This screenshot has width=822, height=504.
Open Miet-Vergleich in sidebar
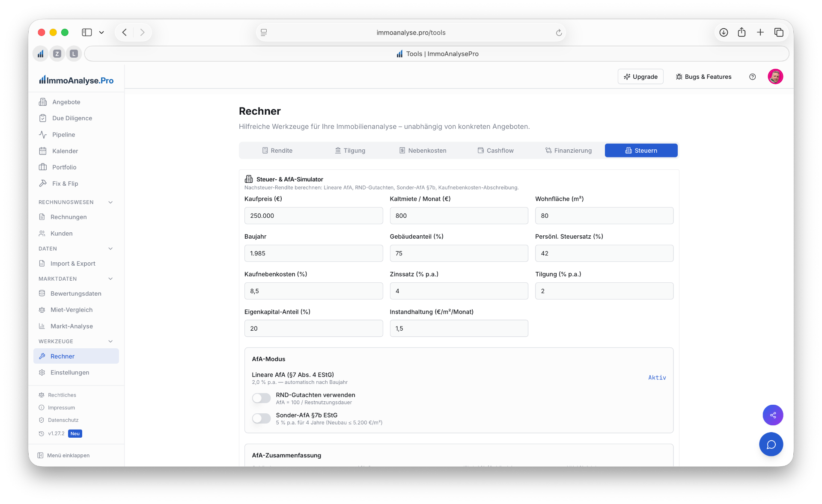tap(76, 310)
